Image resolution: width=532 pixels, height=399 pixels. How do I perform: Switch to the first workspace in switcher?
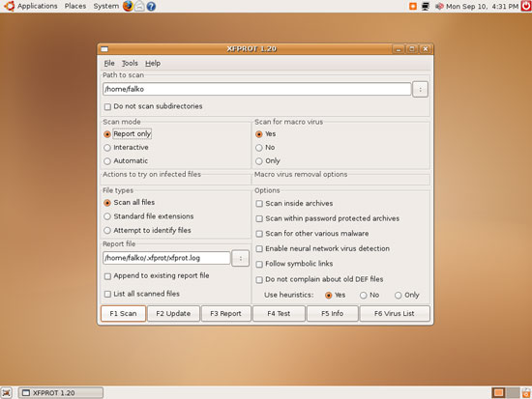[x=498, y=393]
